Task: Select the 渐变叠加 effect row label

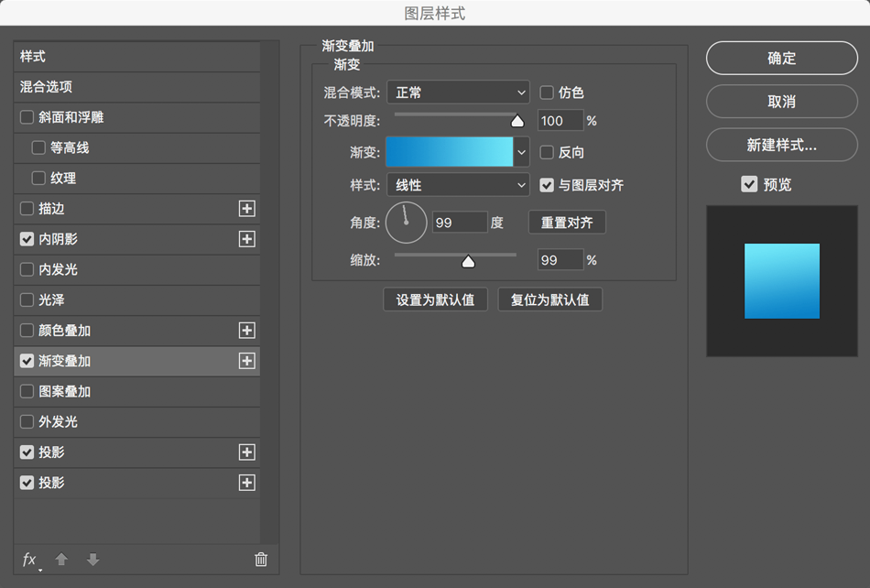Action: [64, 361]
